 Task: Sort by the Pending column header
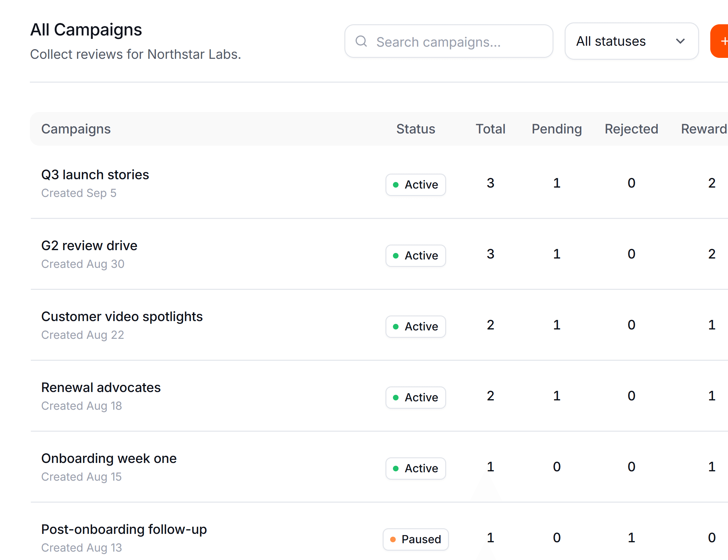tap(557, 129)
